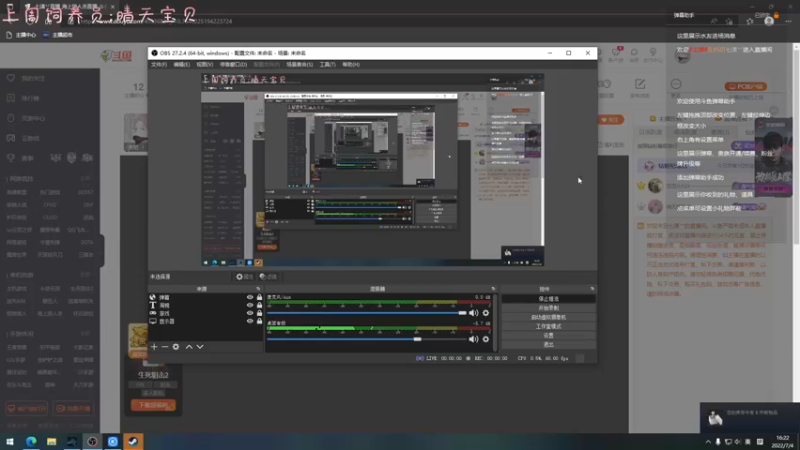Add a new source with the plus icon
The image size is (800, 450).
[x=154, y=347]
